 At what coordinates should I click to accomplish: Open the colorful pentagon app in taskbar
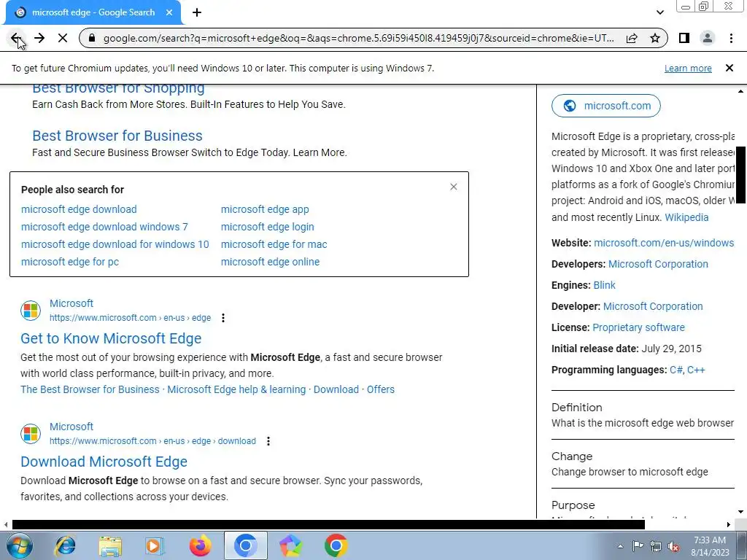(x=290, y=545)
